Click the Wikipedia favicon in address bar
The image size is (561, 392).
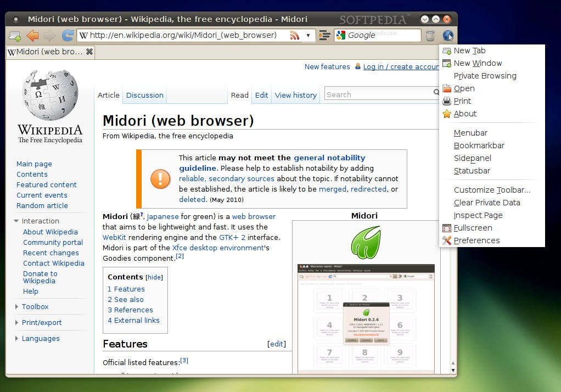pos(83,36)
